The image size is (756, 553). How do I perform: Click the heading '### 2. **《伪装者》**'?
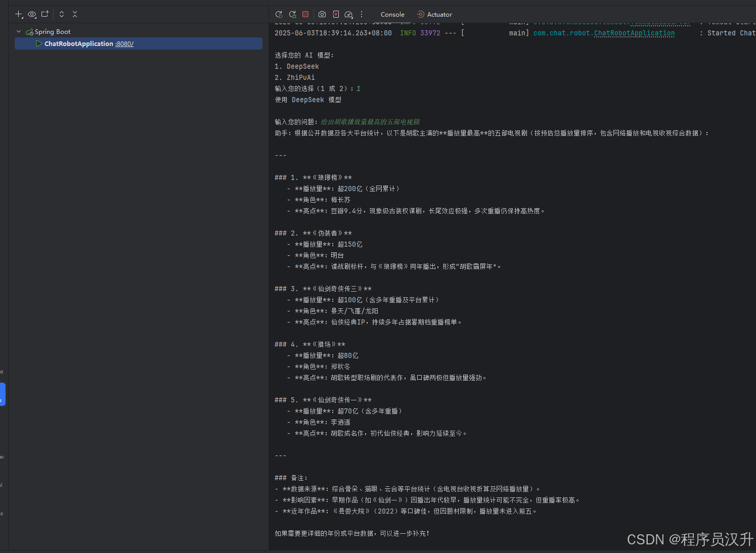313,233
